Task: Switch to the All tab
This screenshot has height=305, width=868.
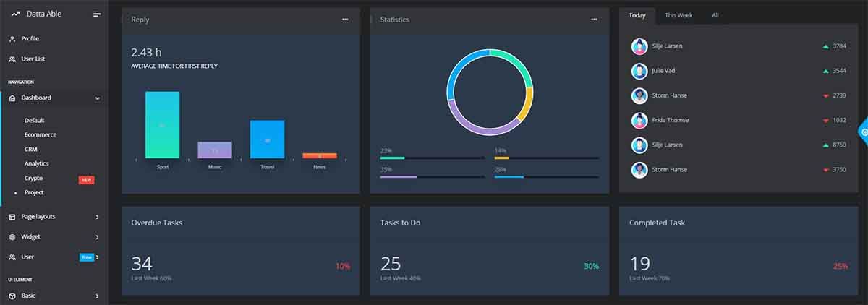Action: [715, 15]
